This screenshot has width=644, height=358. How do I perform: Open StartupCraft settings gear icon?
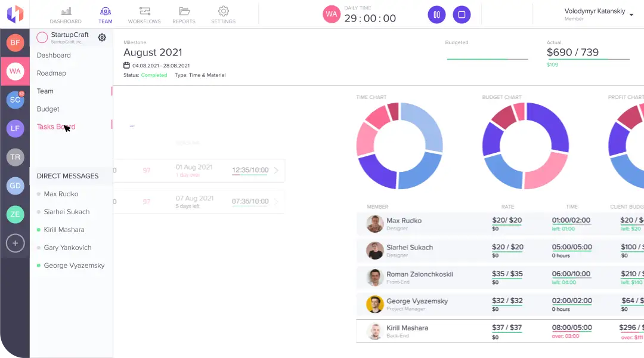(x=102, y=38)
